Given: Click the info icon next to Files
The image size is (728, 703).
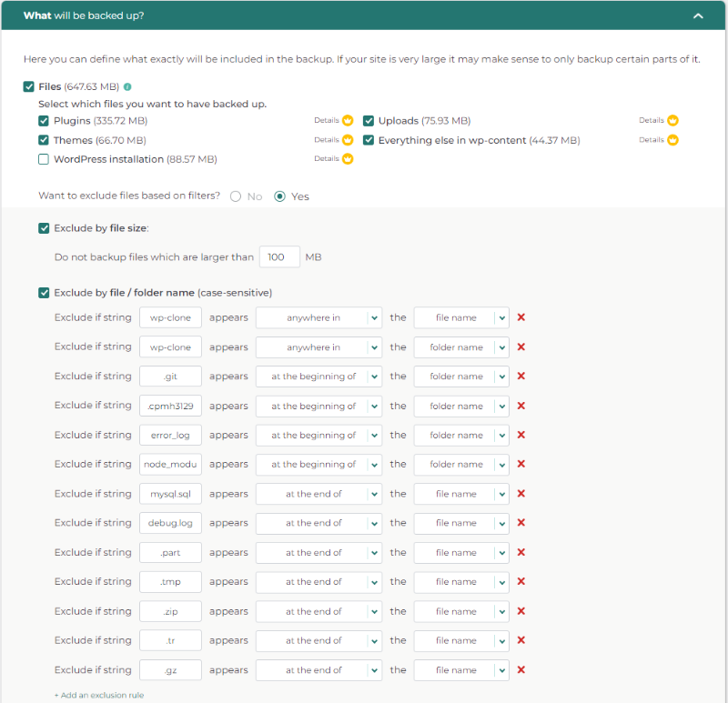Looking at the screenshot, I should point(127,87).
